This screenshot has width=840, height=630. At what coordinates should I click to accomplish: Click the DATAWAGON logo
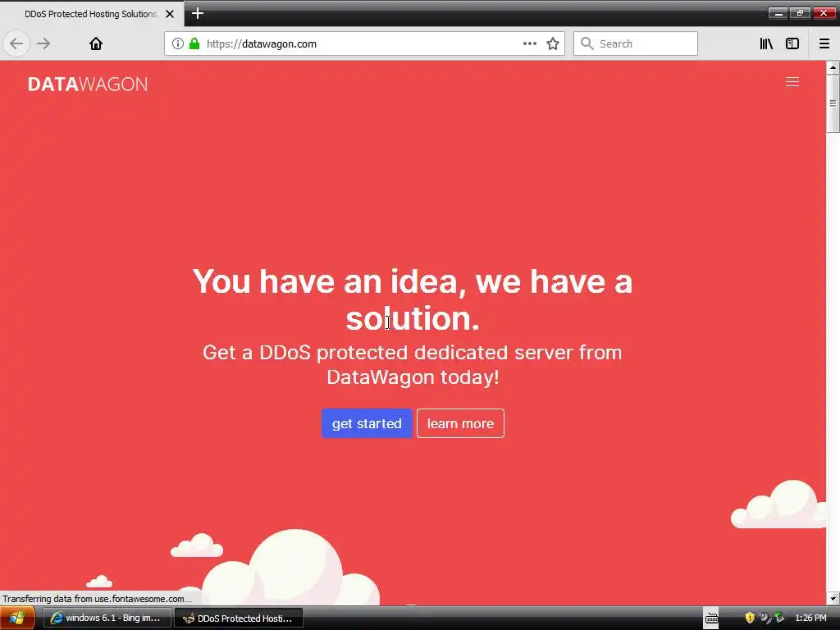tap(88, 84)
